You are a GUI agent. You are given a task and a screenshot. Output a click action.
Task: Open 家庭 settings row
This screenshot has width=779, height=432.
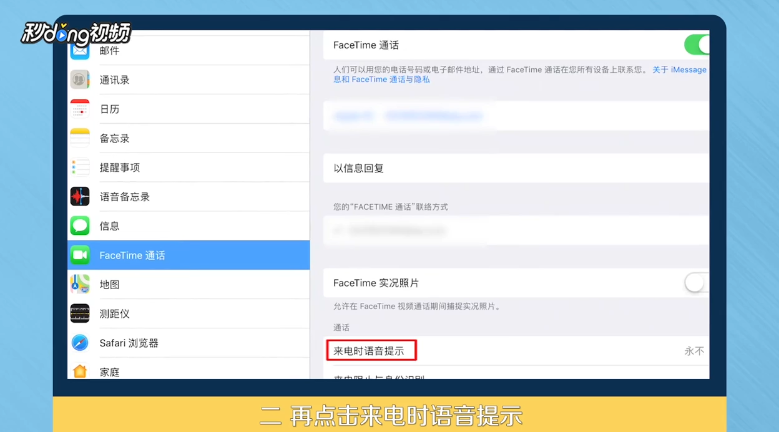tap(188, 368)
